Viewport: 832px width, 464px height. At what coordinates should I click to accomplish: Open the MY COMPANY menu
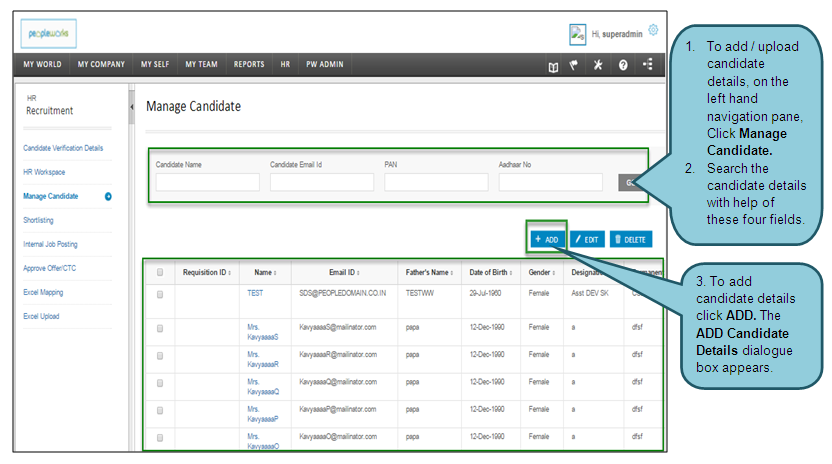[101, 64]
